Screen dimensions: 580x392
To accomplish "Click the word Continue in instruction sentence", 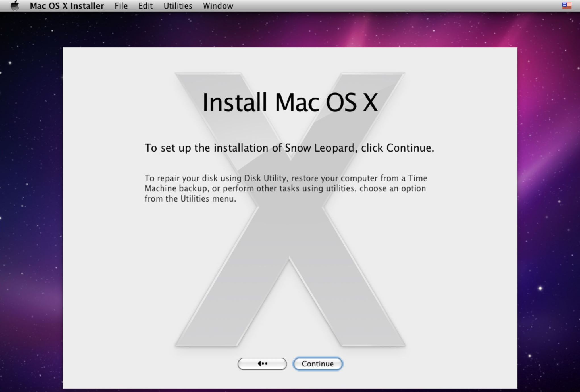I will [409, 148].
